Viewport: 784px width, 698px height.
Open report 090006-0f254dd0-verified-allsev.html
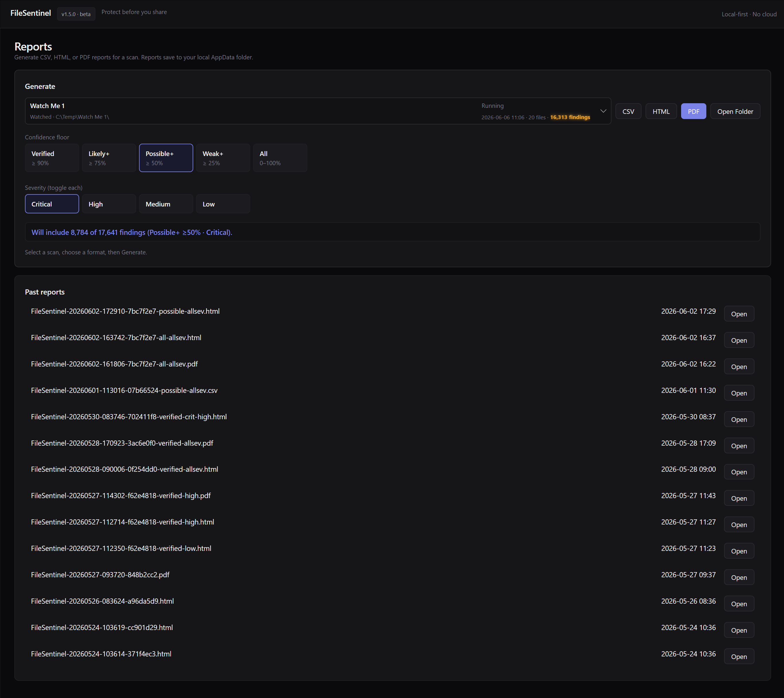point(739,472)
